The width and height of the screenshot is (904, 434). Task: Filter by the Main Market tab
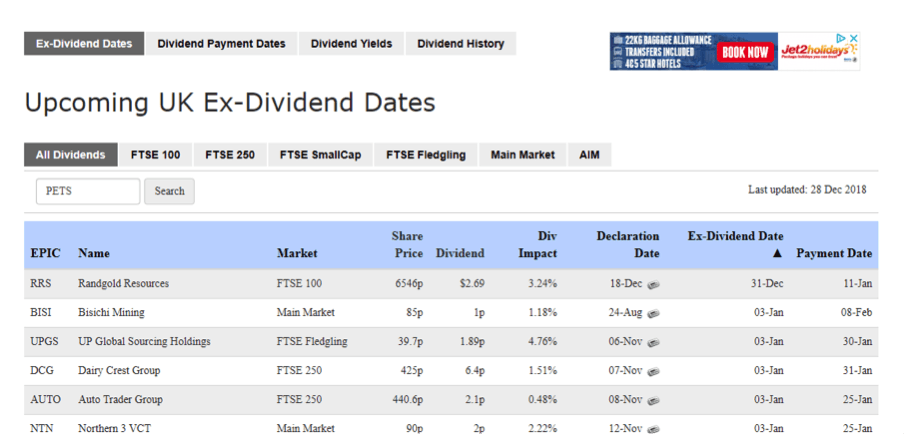click(x=523, y=155)
